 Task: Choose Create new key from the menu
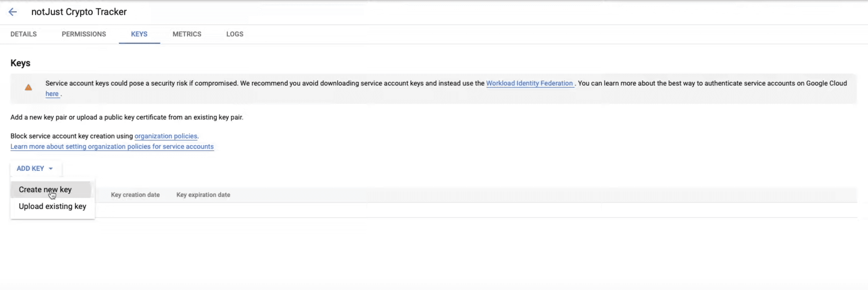pyautogui.click(x=45, y=190)
